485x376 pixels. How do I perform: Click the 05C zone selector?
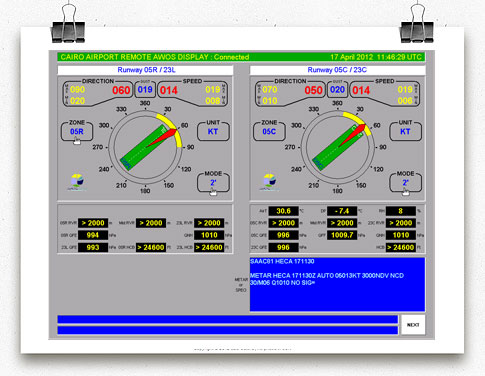pyautogui.click(x=269, y=132)
